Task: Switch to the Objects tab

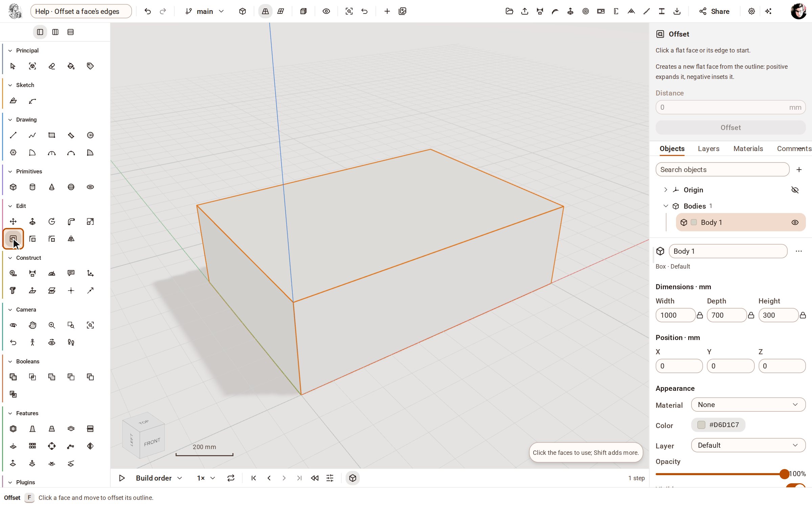Action: point(672,149)
